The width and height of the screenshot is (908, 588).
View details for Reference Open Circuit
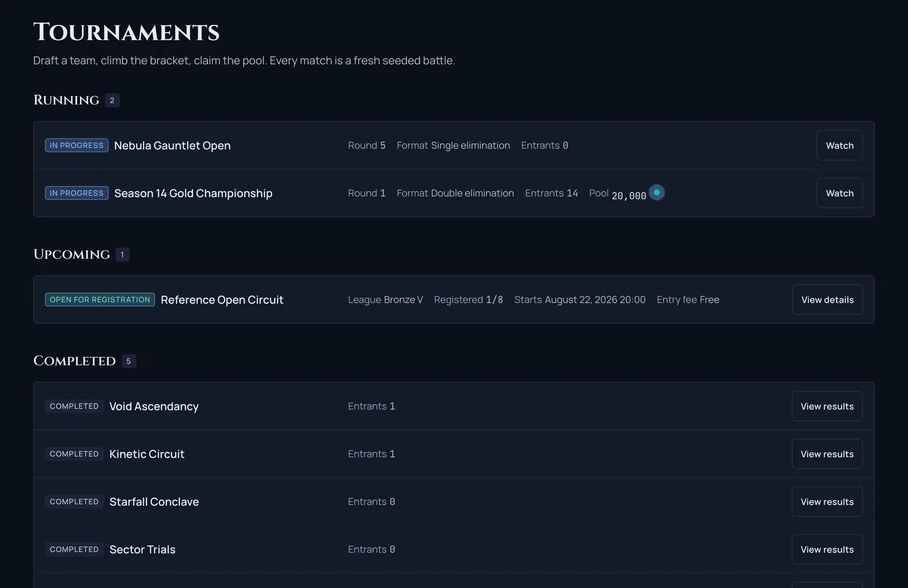point(827,299)
